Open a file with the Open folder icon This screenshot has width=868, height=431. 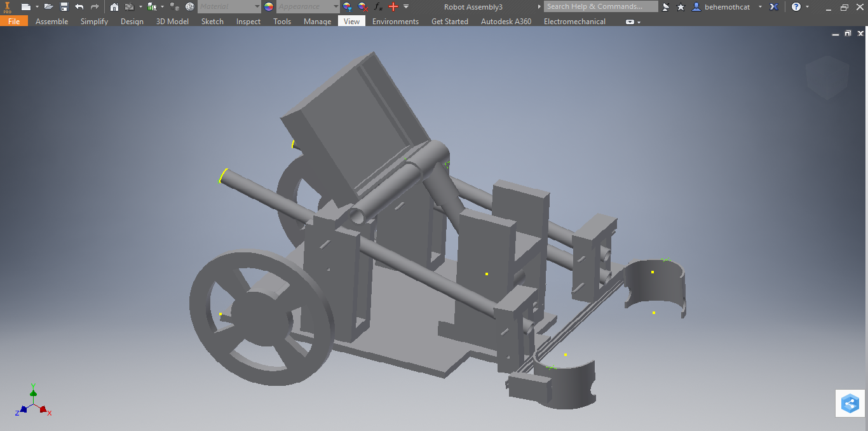tap(49, 6)
